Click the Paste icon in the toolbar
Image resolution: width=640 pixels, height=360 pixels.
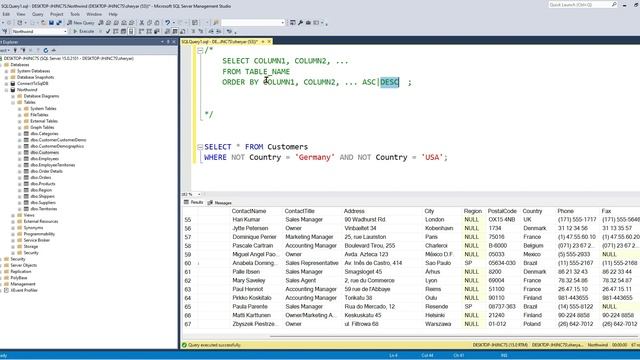pos(157,23)
